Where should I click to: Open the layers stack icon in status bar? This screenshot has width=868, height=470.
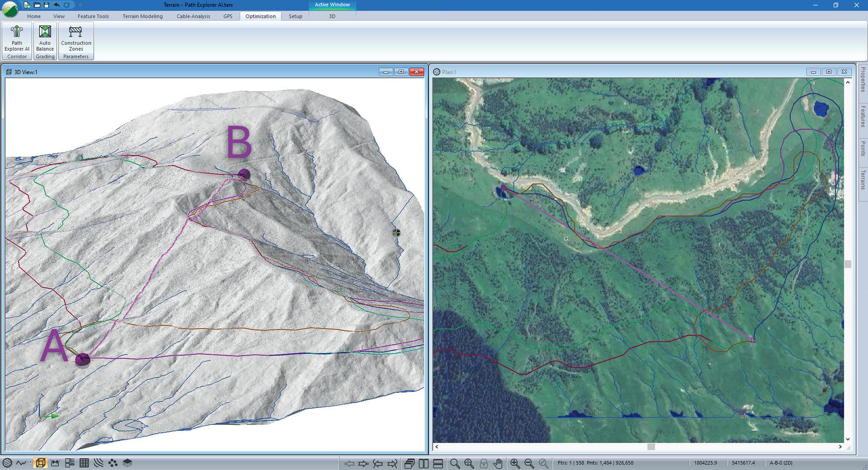tap(127, 463)
